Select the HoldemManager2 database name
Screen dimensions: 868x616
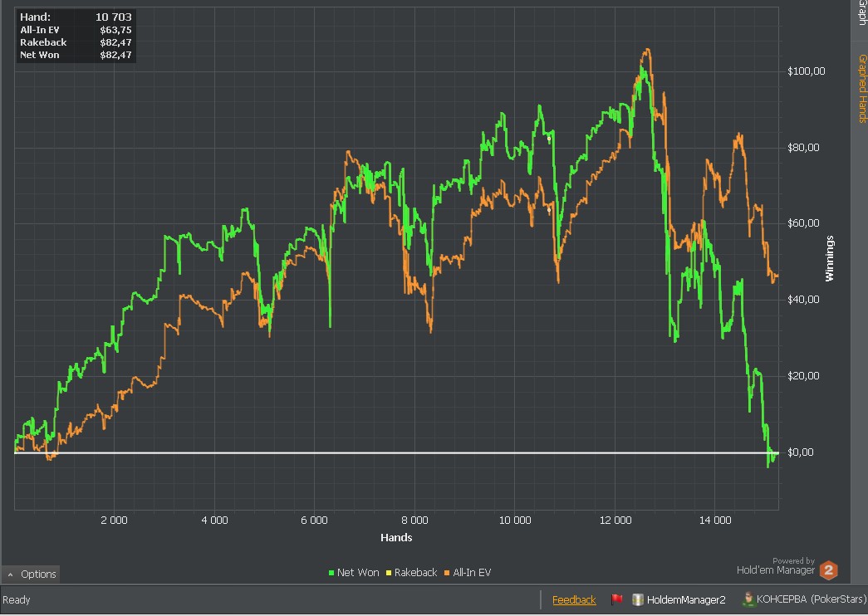point(686,599)
